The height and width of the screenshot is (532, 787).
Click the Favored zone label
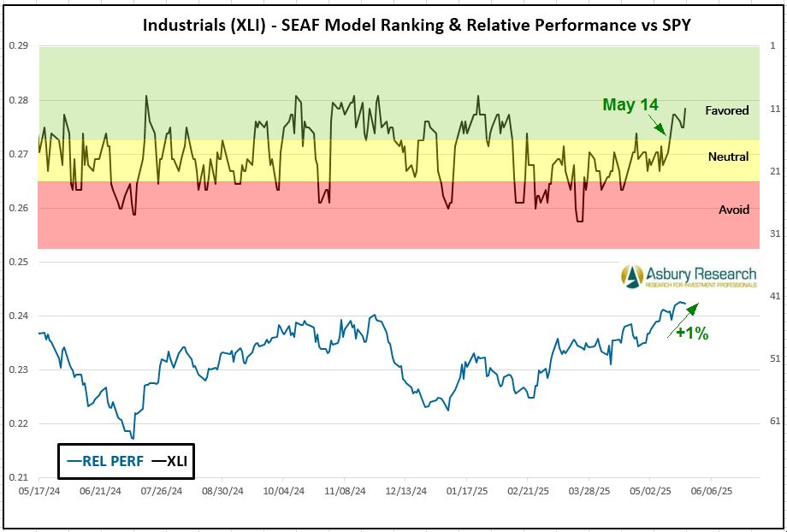click(x=726, y=110)
